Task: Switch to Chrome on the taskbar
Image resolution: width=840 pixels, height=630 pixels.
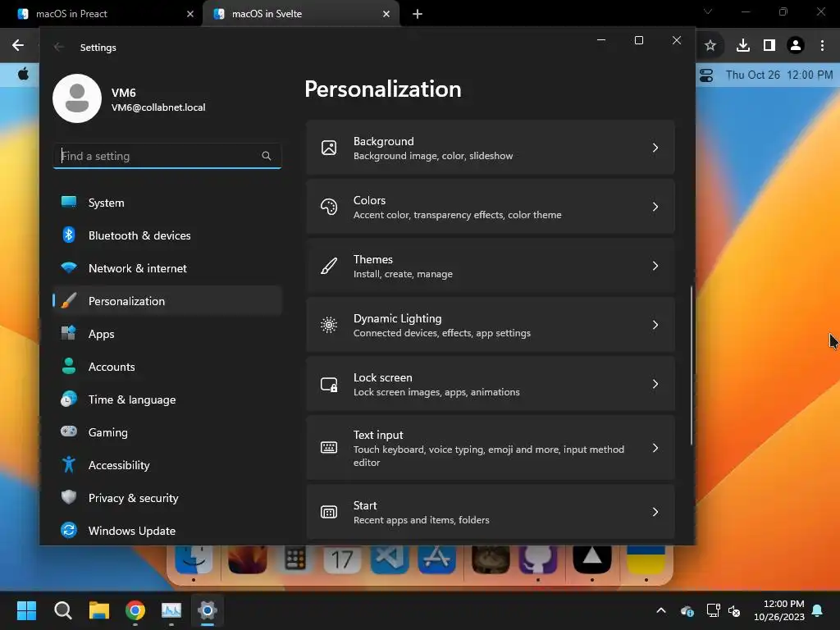Action: point(135,610)
